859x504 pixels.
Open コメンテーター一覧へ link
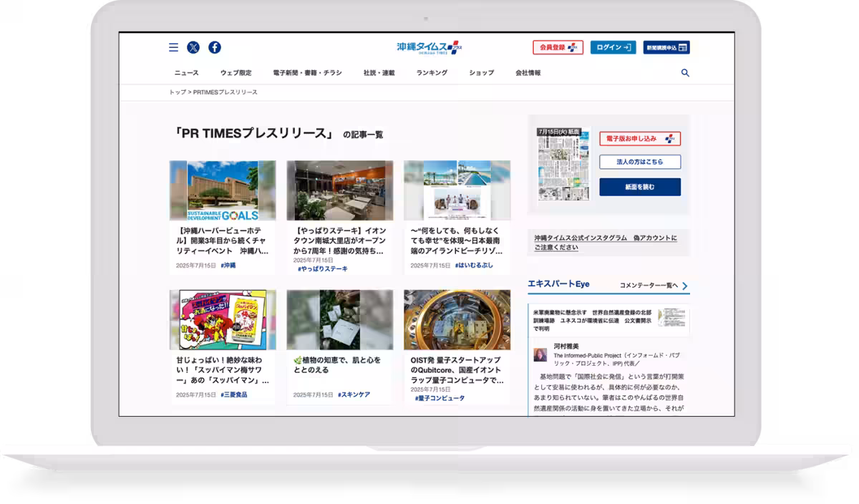(x=649, y=286)
